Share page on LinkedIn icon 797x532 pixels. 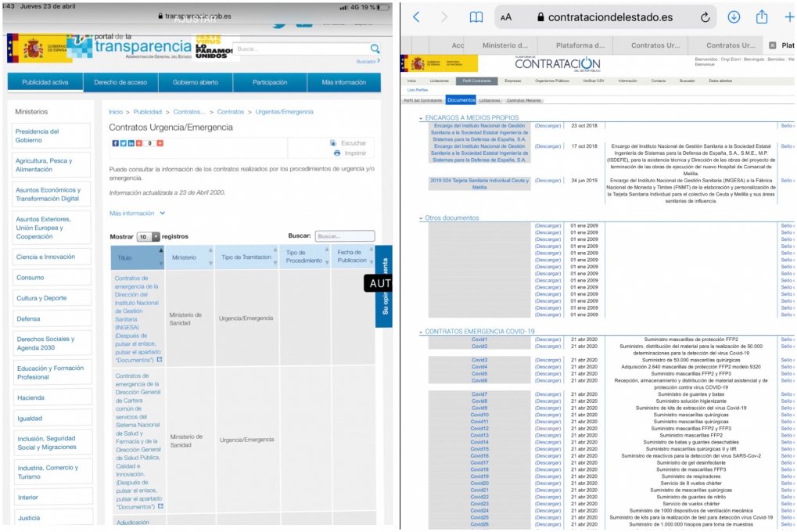click(x=131, y=143)
